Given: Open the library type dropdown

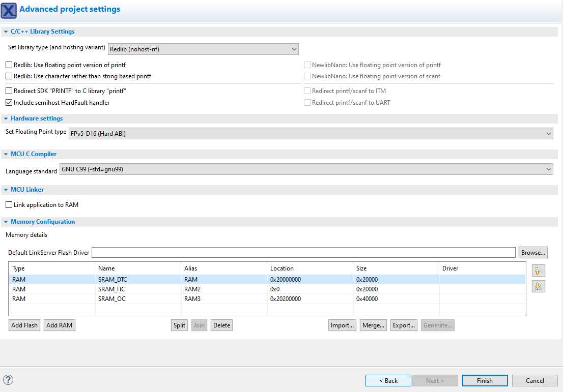Looking at the screenshot, I should (203, 49).
